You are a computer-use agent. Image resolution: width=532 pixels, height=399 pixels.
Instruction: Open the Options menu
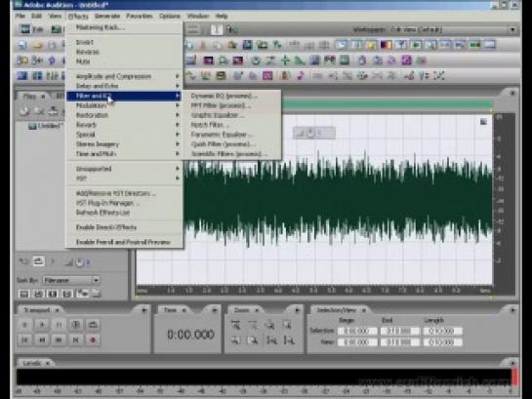click(170, 16)
